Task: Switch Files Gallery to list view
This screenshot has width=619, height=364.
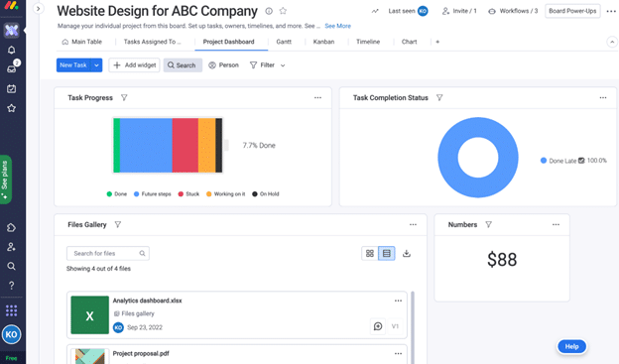Action: coord(387,254)
